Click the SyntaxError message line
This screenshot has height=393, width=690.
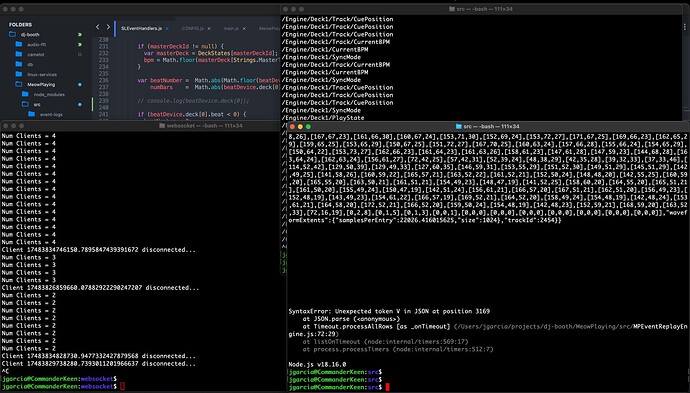[x=389, y=311]
